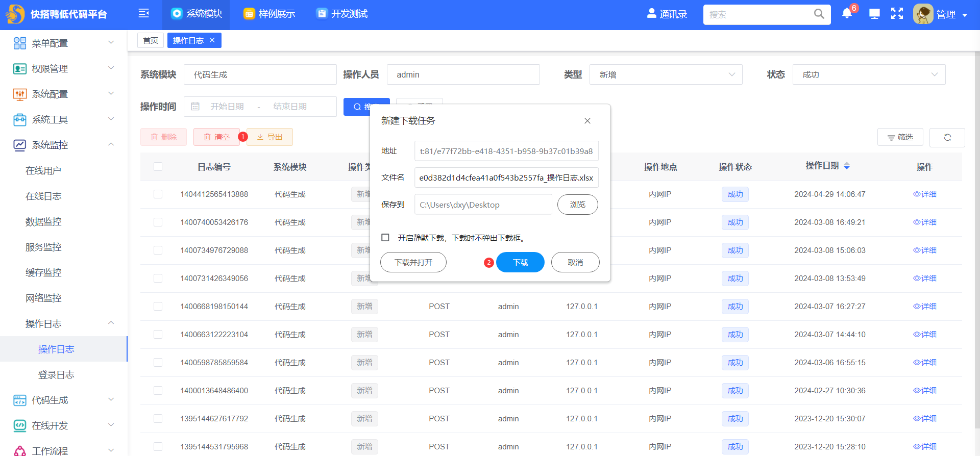Click 在线开发 sidebar icon
This screenshot has height=456, width=980.
(x=20, y=426)
